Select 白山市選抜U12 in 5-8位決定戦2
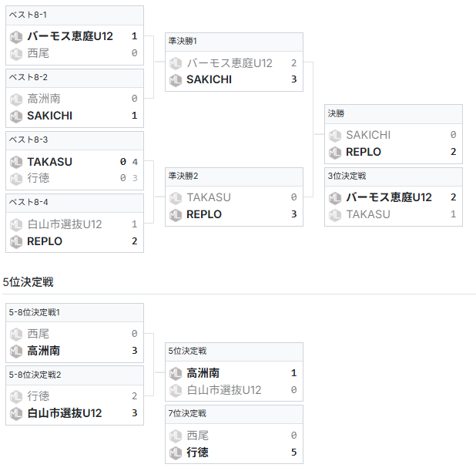Image resolution: width=476 pixels, height=471 pixels. click(x=64, y=413)
